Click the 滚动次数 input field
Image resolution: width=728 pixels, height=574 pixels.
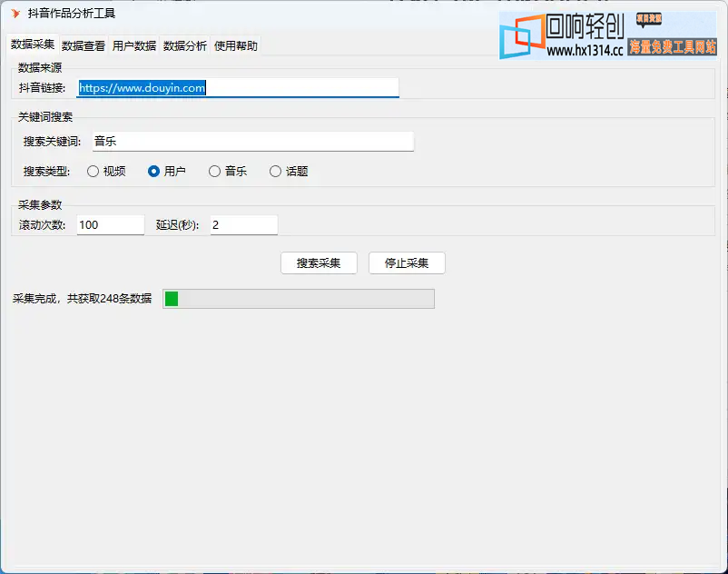(111, 225)
